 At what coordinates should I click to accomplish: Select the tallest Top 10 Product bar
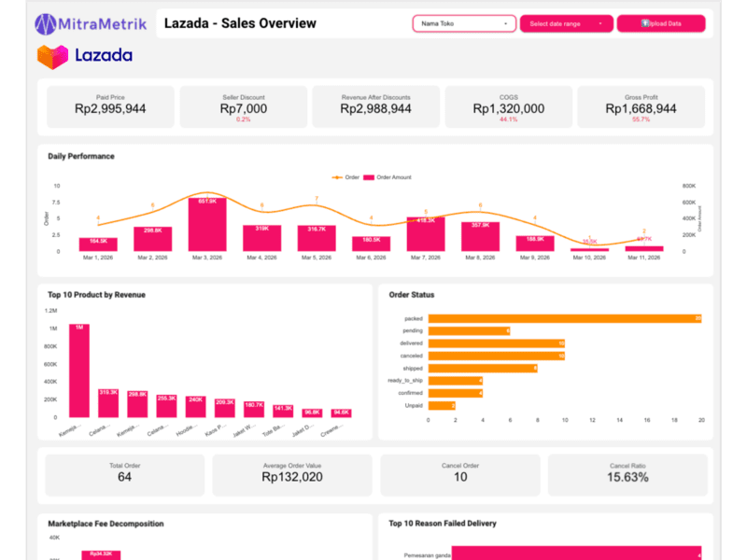click(79, 371)
